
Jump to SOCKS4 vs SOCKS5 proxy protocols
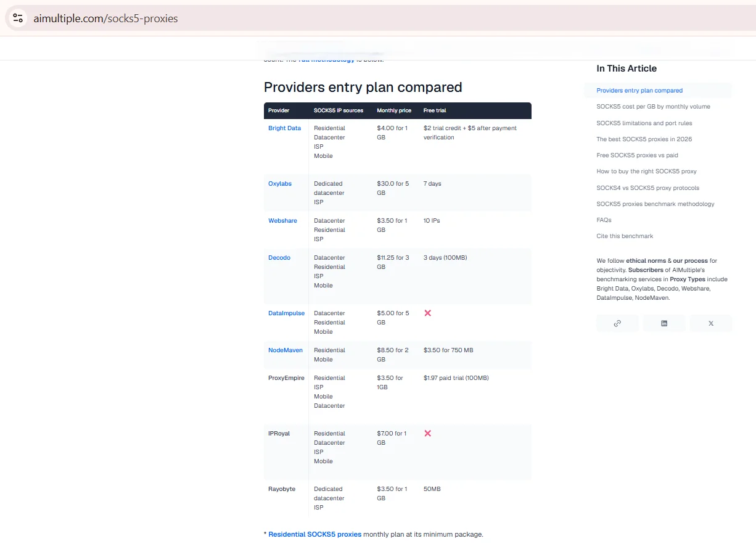point(647,188)
